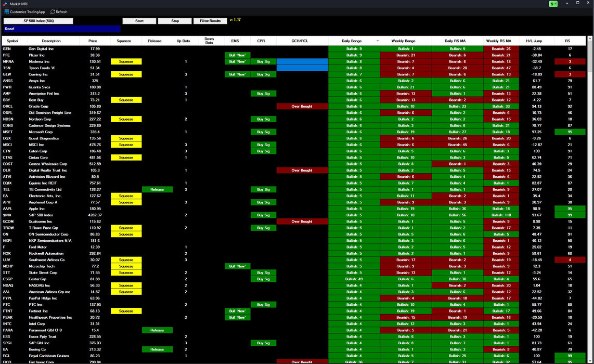Click the green S icon in title bar

point(551,4)
